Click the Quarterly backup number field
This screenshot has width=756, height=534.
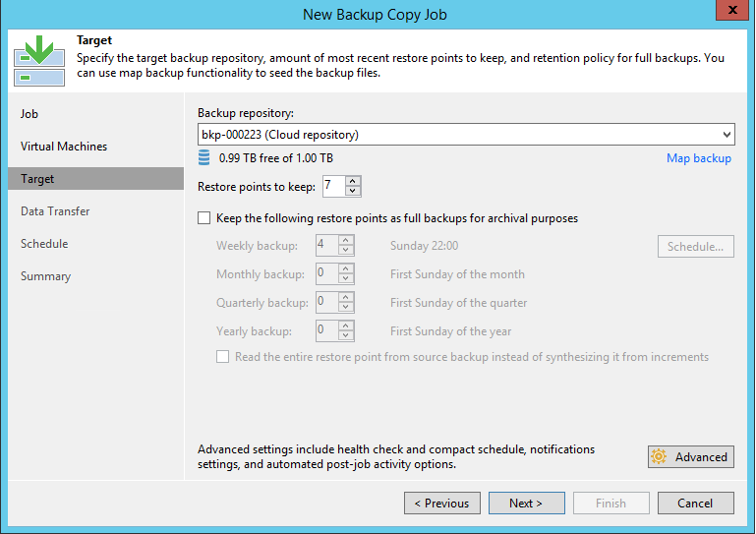point(327,303)
